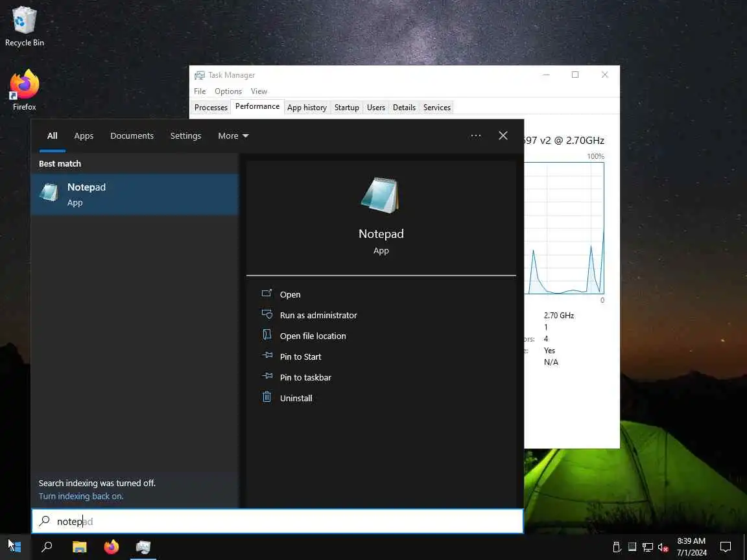Choose Run as administrator for Notepad
The image size is (747, 560).
[318, 315]
